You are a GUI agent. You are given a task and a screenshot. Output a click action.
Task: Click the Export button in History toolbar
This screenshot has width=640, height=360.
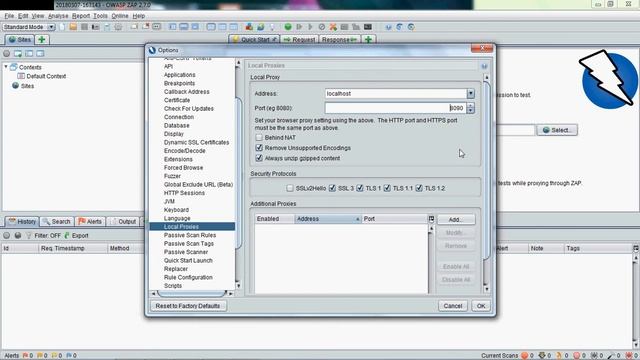[76, 236]
